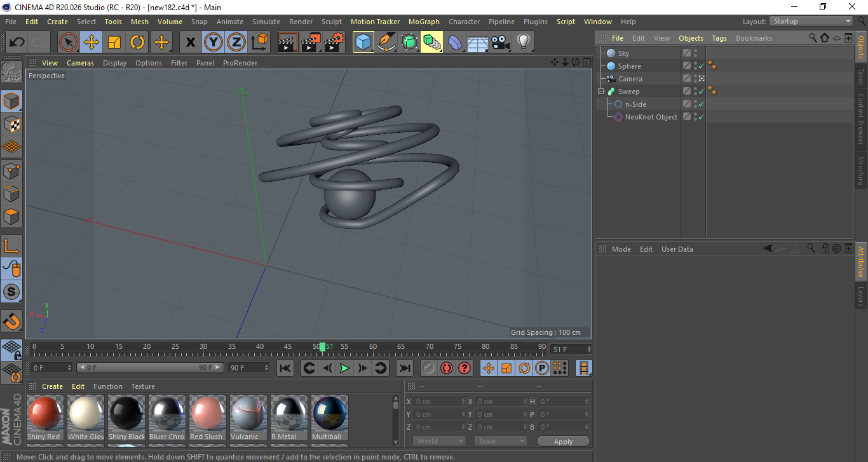868x462 pixels.
Task: Activate the Rotate tool
Action: coord(137,43)
